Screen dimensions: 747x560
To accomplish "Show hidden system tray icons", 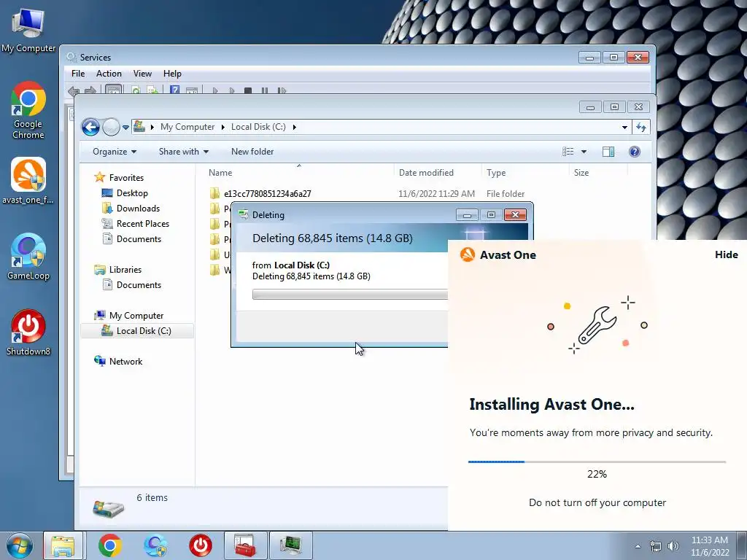I will point(638,546).
